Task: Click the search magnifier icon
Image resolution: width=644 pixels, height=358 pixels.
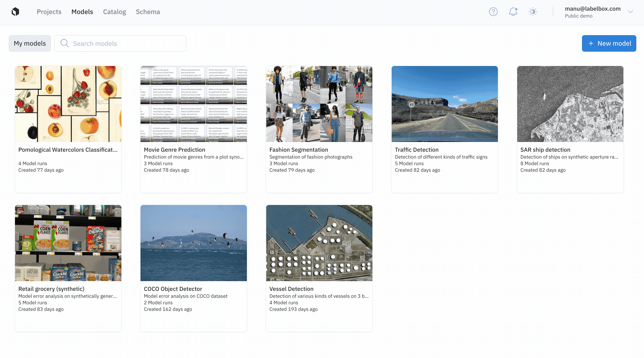Action: pyautogui.click(x=64, y=43)
